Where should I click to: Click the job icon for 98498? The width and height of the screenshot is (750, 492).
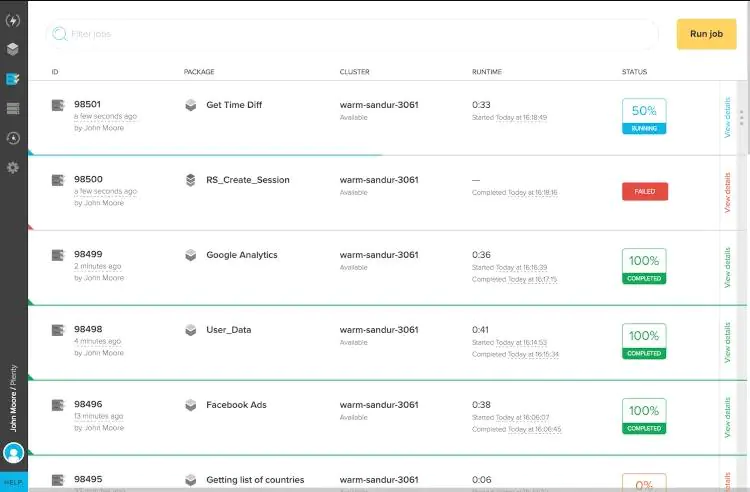coord(58,330)
